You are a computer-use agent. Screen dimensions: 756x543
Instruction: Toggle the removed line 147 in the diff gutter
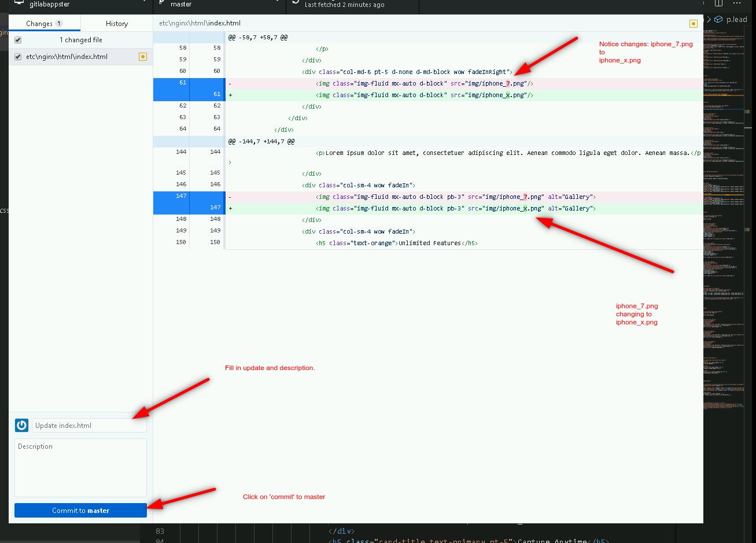click(x=189, y=197)
